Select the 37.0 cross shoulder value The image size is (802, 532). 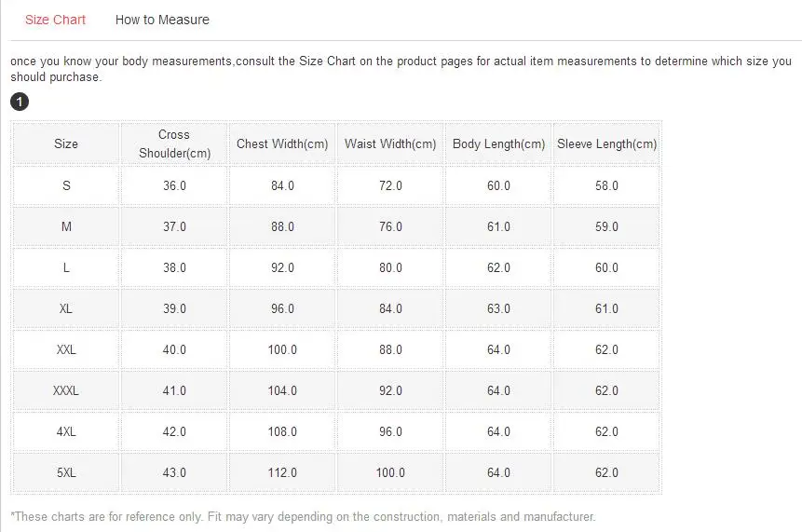pos(174,226)
